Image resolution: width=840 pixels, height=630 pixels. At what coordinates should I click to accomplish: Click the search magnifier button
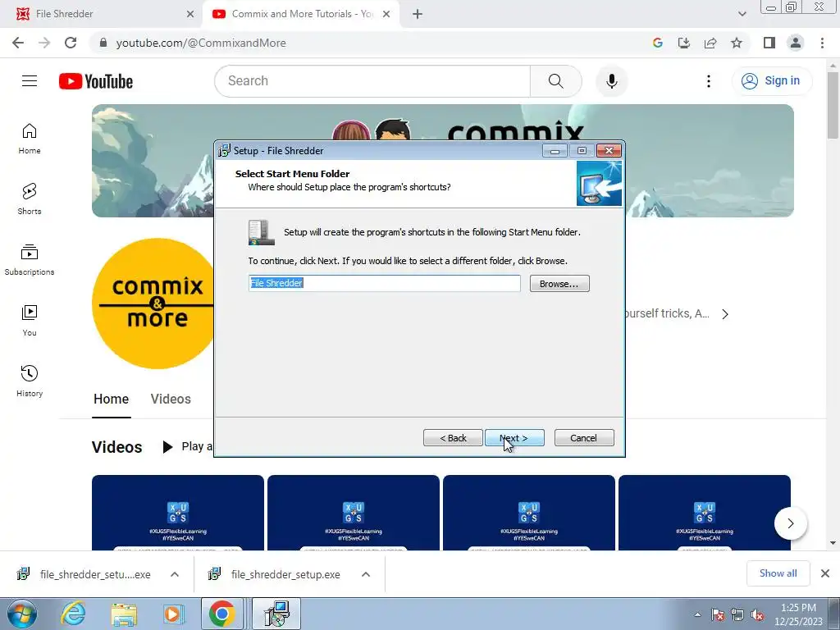coord(555,81)
